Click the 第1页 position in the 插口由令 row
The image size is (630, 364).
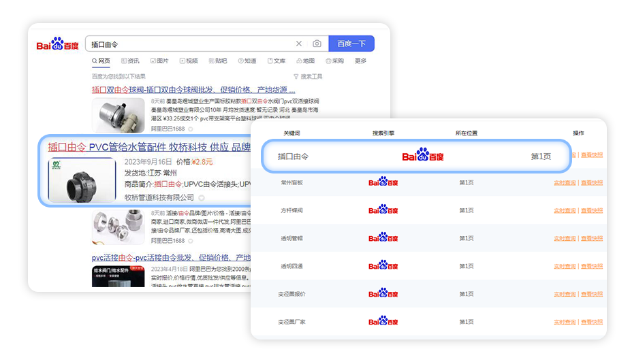tap(541, 156)
